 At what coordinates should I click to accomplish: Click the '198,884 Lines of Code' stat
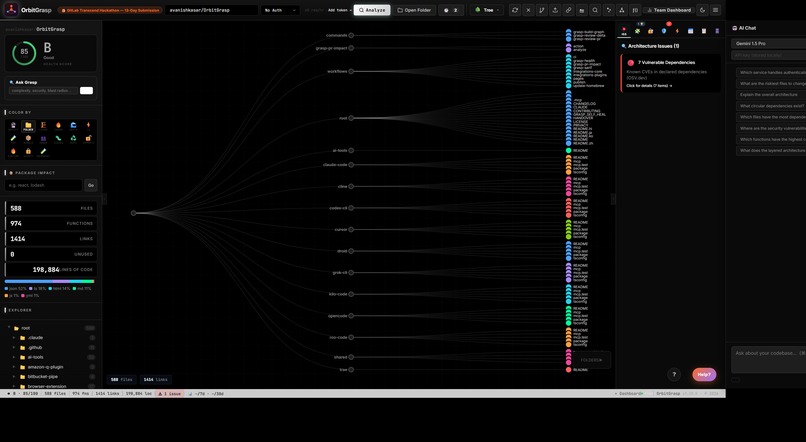coord(50,270)
